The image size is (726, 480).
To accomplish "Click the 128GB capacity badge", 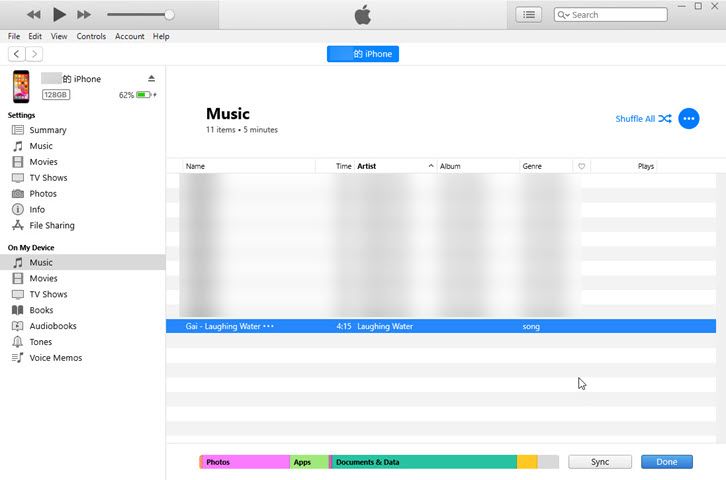I will [x=56, y=95].
